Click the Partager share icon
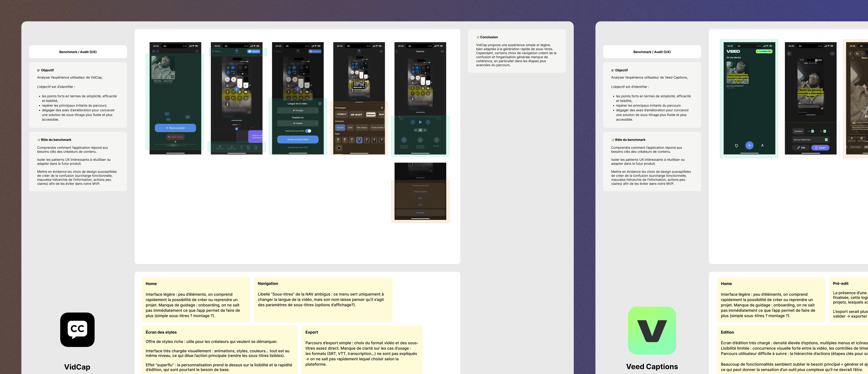 click(x=436, y=140)
